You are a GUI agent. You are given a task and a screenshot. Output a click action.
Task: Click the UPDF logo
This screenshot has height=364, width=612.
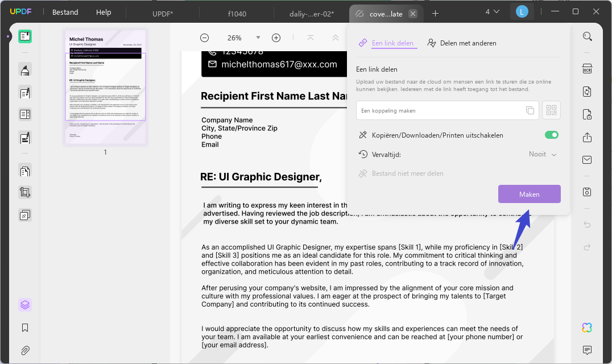point(20,12)
